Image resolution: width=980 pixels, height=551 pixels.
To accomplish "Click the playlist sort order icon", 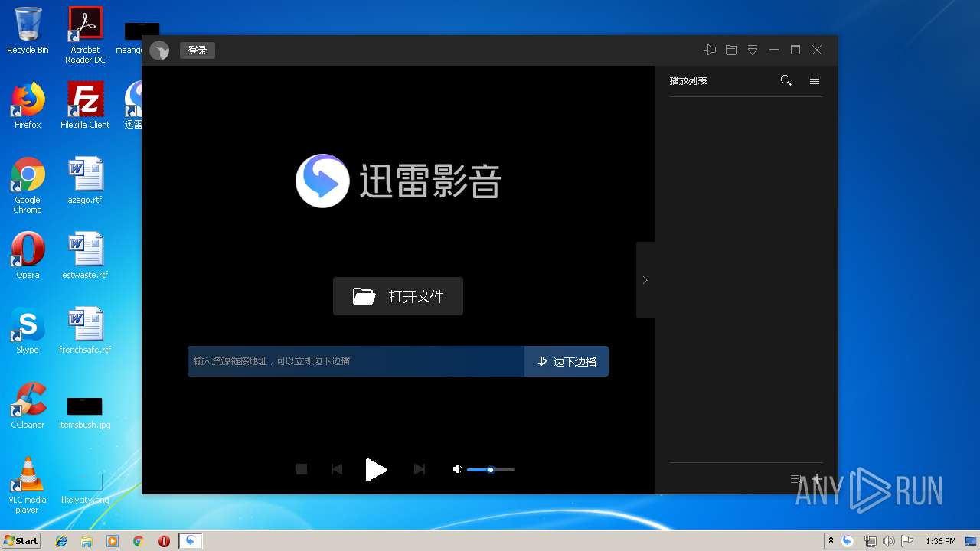I will tap(797, 479).
